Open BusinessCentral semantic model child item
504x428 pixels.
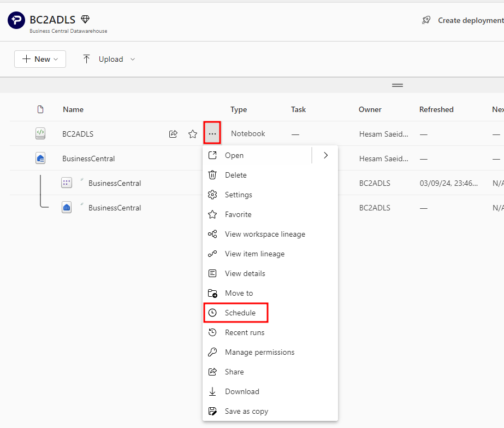click(x=115, y=183)
